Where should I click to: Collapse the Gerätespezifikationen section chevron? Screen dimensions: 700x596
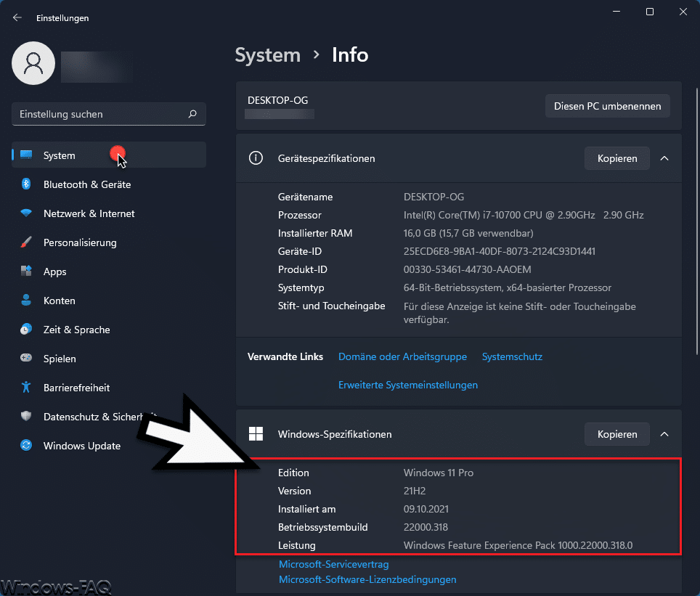pos(664,158)
